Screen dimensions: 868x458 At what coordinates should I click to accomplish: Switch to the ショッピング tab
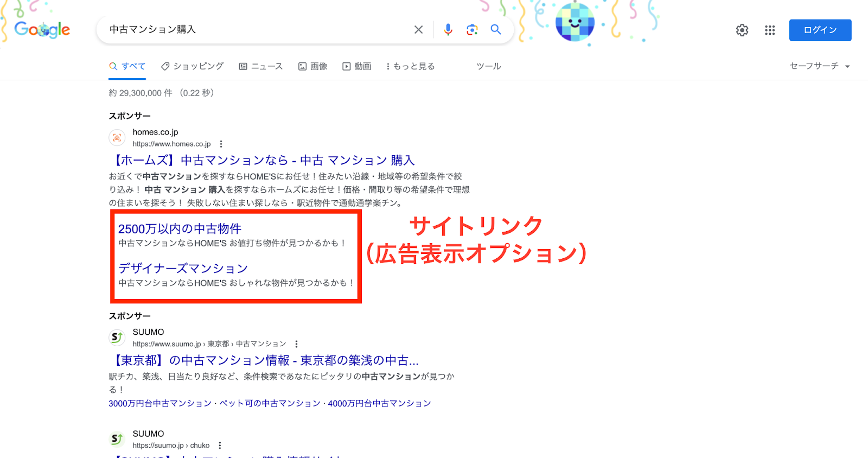click(x=193, y=66)
